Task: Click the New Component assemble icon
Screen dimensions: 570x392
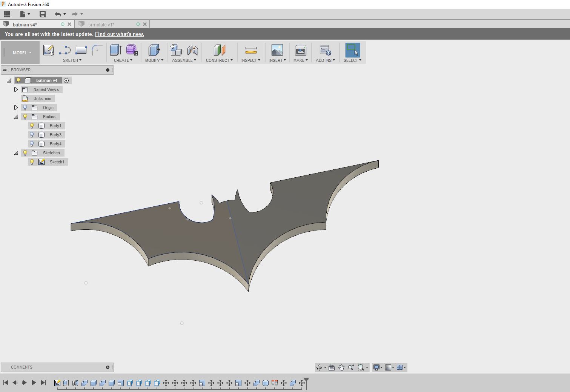Action: (176, 50)
